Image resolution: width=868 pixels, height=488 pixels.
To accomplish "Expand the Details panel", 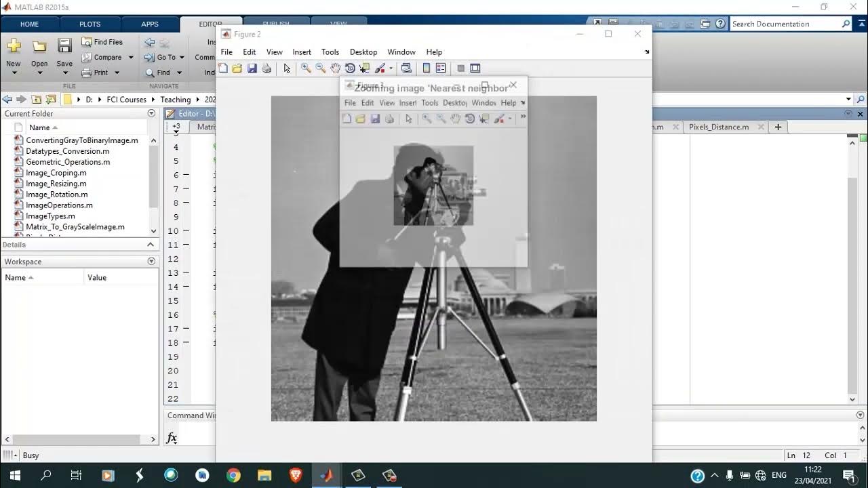I will [151, 245].
